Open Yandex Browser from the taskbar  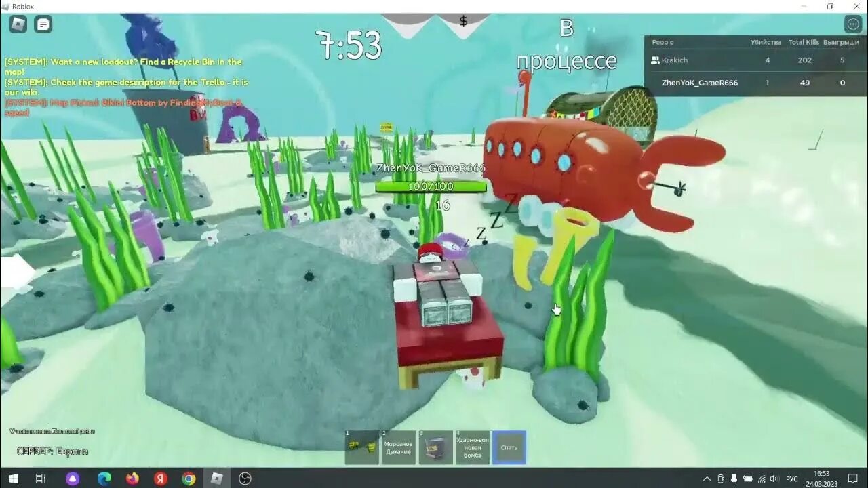(x=160, y=479)
